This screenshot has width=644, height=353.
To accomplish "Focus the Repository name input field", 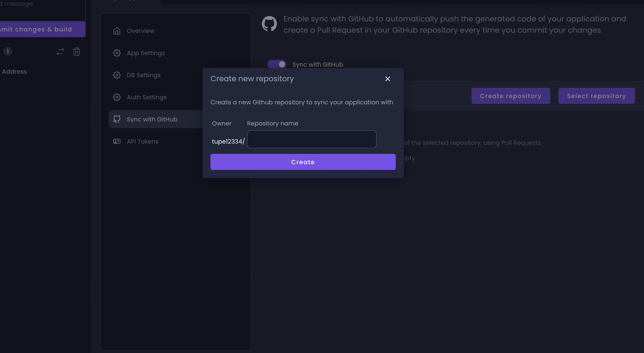I will click(311, 139).
